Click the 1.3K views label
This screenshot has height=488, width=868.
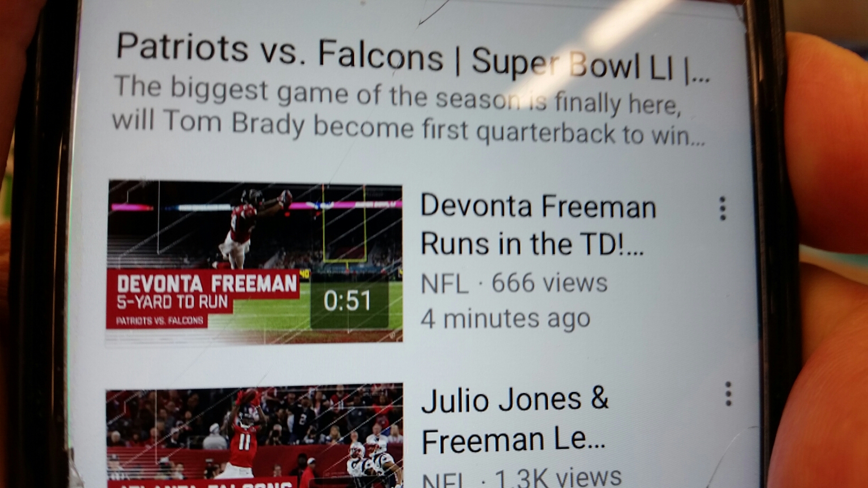tap(558, 477)
